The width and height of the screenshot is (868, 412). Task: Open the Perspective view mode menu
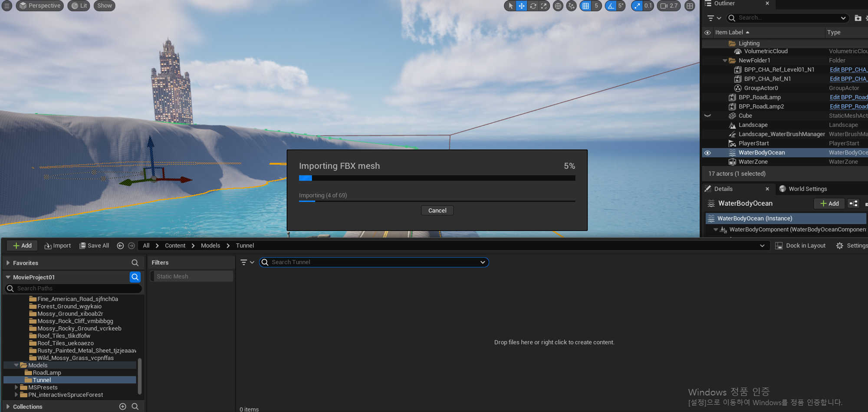pyautogui.click(x=40, y=6)
